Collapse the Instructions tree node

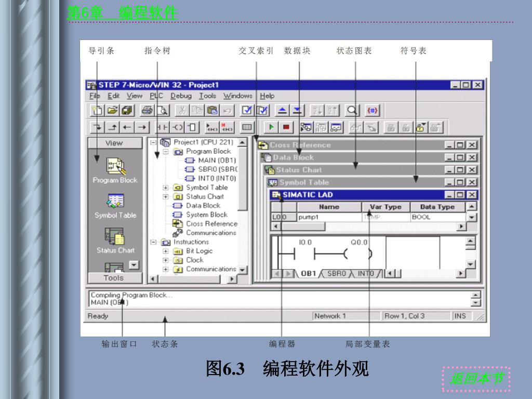point(153,242)
